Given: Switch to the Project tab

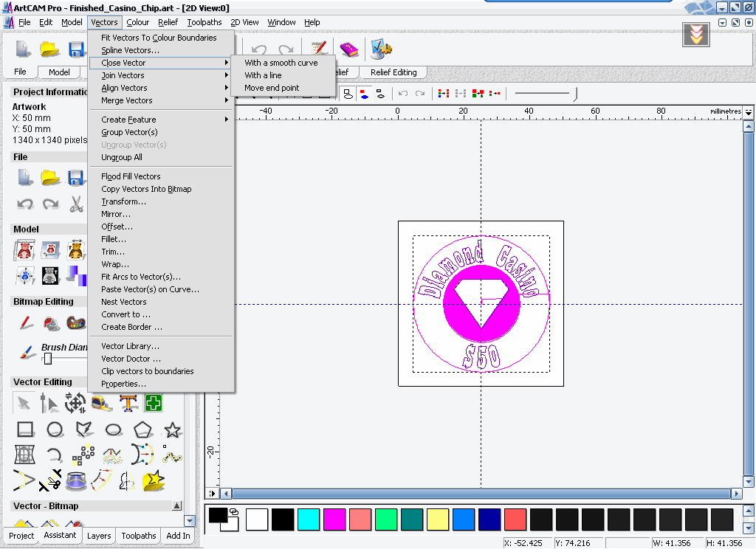Looking at the screenshot, I should point(21,536).
